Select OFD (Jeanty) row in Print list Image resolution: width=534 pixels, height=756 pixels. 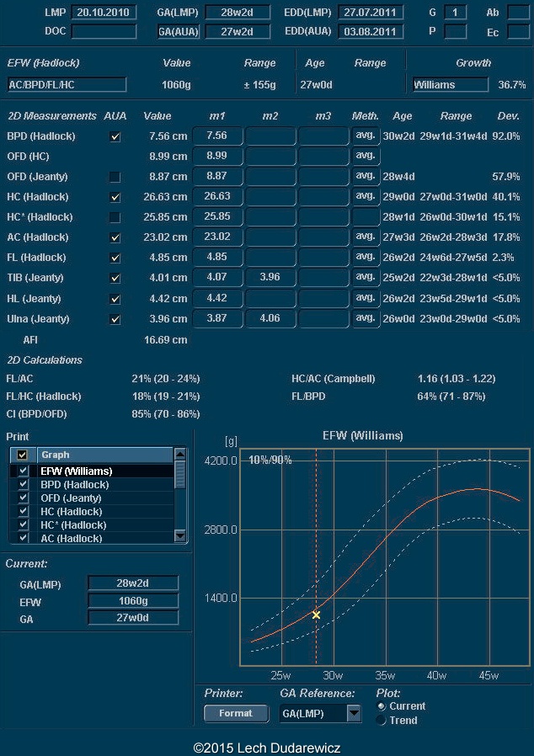tap(92, 498)
